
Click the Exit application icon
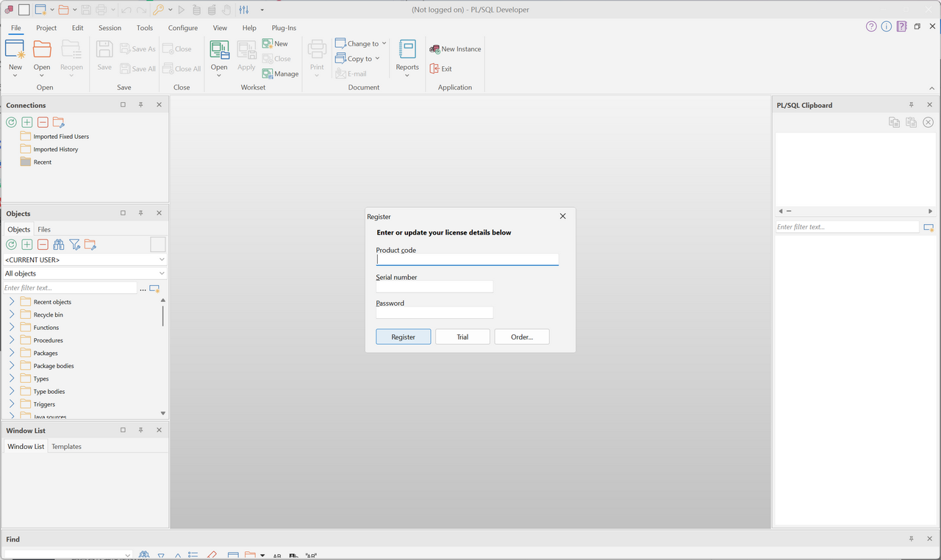(x=434, y=69)
